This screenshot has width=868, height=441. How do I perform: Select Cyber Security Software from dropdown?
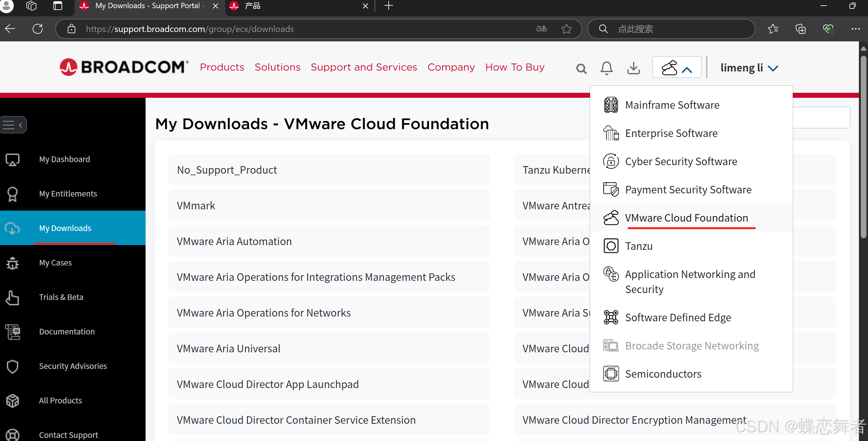pos(681,161)
